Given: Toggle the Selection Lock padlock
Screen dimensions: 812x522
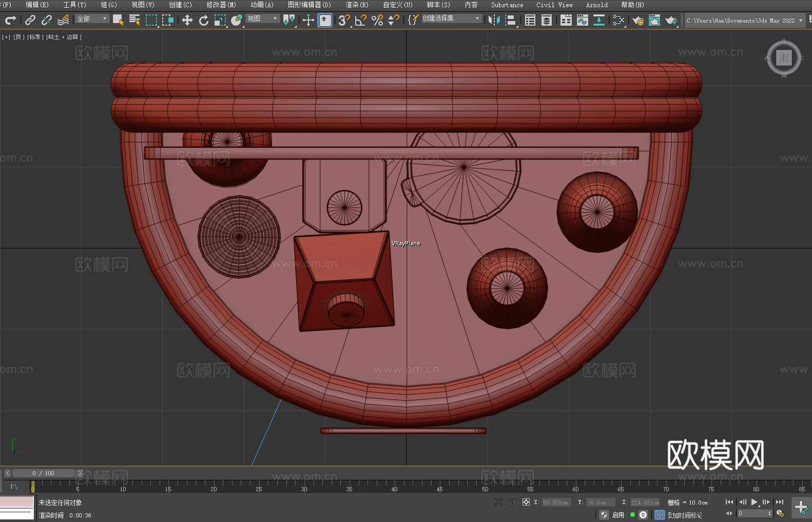Looking at the screenshot, I should click(x=512, y=502).
